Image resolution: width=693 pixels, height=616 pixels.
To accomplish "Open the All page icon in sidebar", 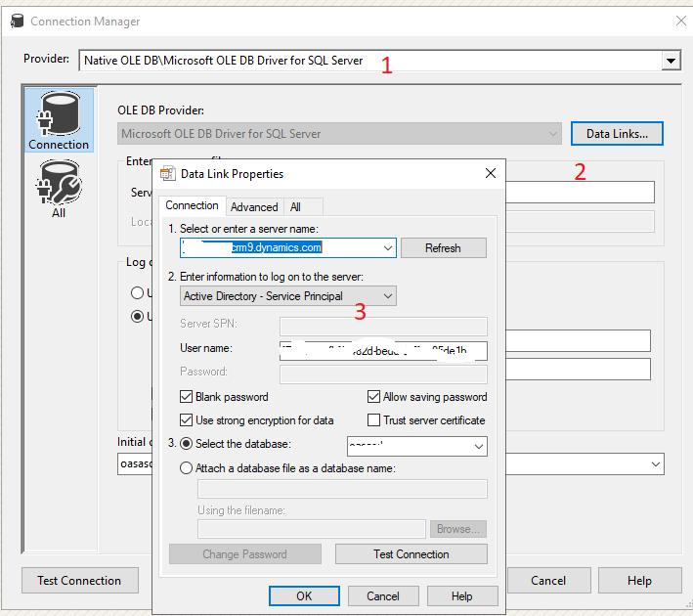I will pos(59,189).
